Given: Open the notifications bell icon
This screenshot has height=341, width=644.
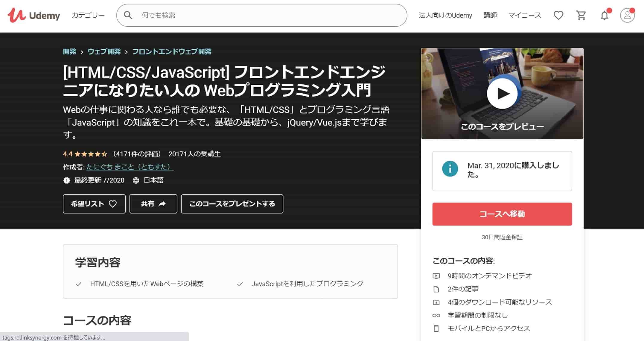Looking at the screenshot, I should click(605, 15).
